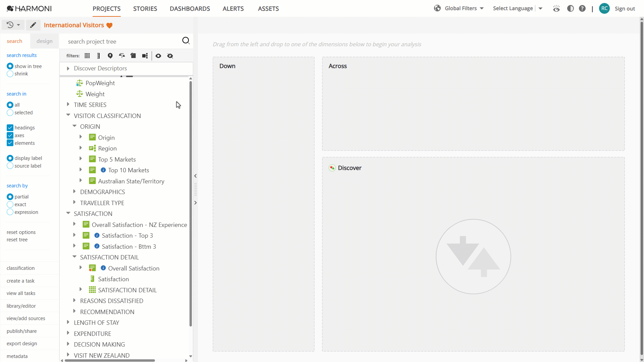Click the attached note filter icon
The width and height of the screenshot is (644, 362).
[x=133, y=56]
